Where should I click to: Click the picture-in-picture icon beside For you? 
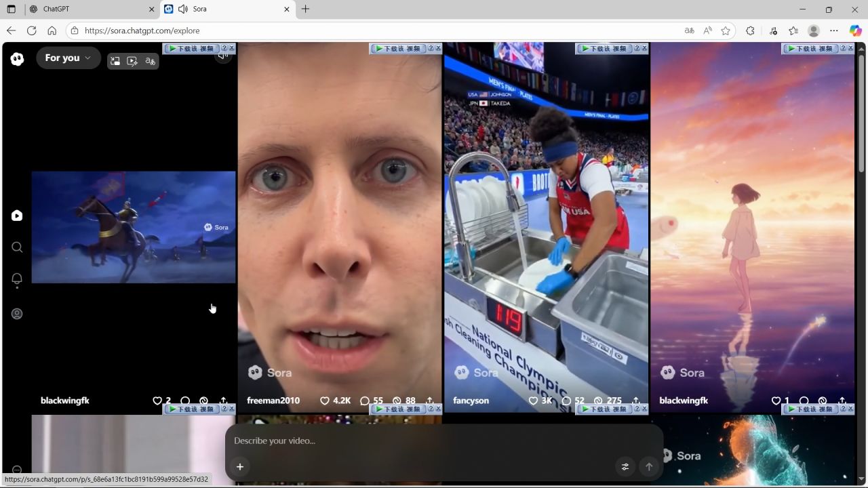click(115, 61)
